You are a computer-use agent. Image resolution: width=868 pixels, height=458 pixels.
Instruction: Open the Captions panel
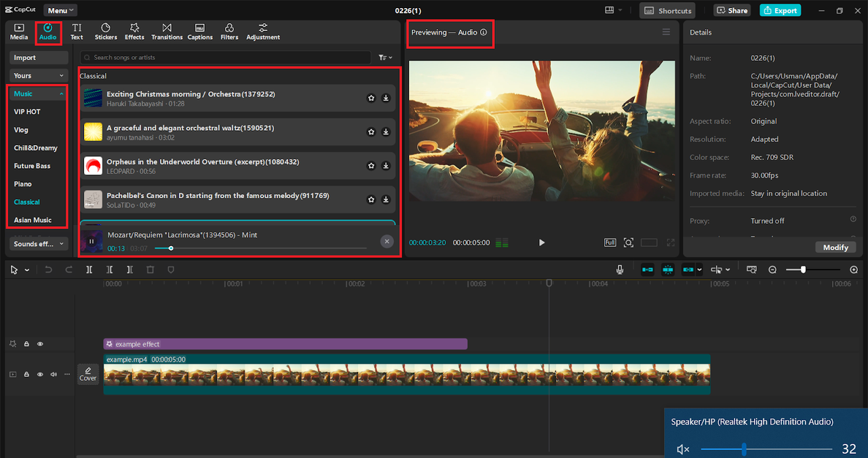(x=199, y=31)
